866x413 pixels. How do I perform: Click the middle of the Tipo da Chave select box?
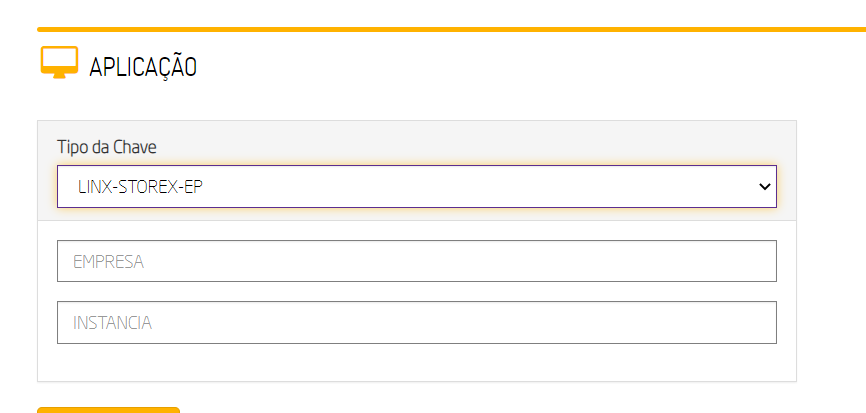pos(416,187)
